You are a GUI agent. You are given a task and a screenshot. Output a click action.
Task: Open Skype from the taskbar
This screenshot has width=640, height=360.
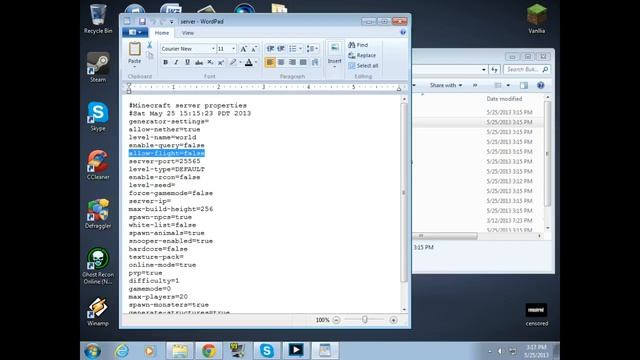267,351
